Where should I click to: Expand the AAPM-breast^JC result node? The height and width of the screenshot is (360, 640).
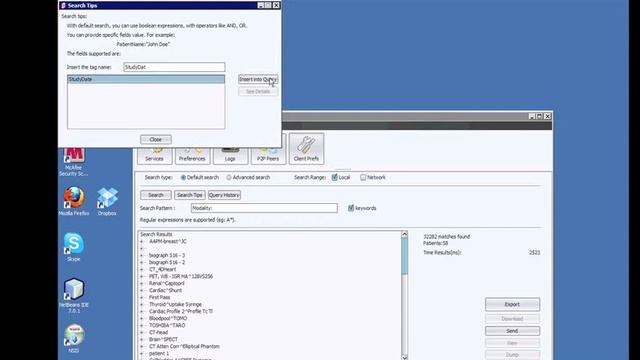142,242
